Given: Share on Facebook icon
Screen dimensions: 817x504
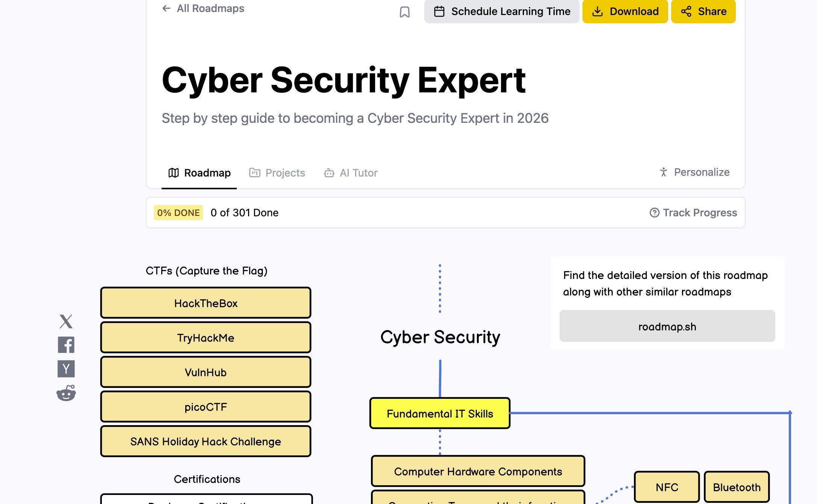Looking at the screenshot, I should click(x=66, y=345).
